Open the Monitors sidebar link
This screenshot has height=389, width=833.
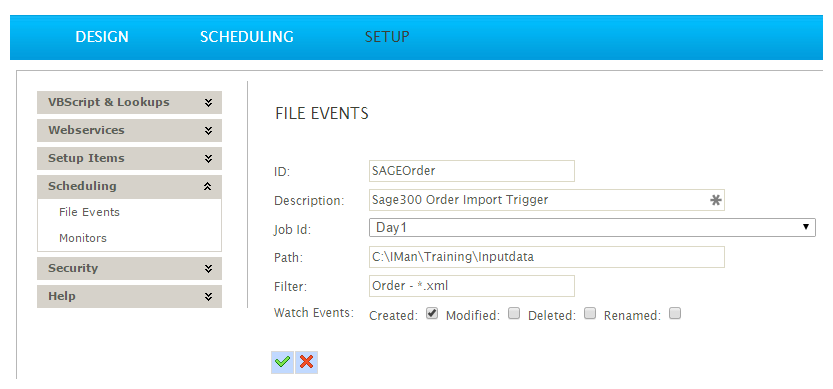click(x=83, y=238)
